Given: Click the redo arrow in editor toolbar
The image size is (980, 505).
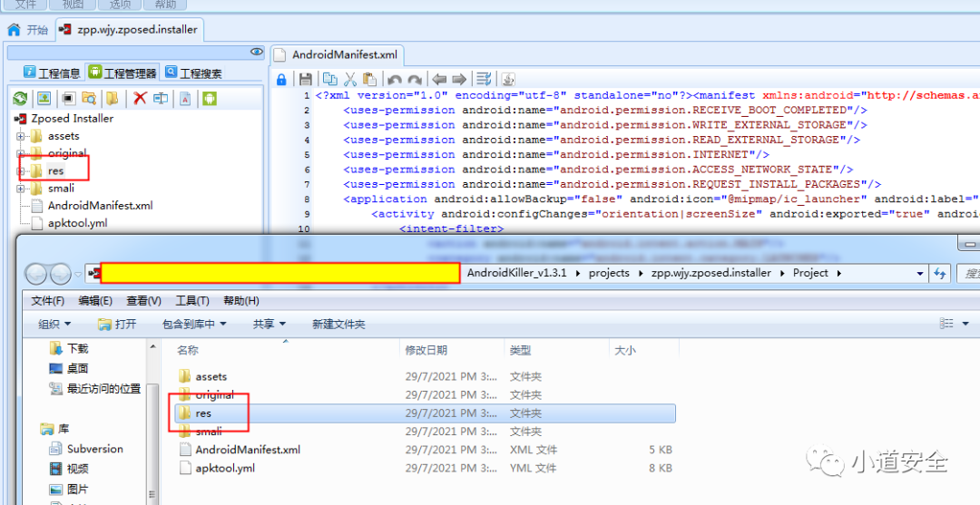Looking at the screenshot, I should (415, 79).
